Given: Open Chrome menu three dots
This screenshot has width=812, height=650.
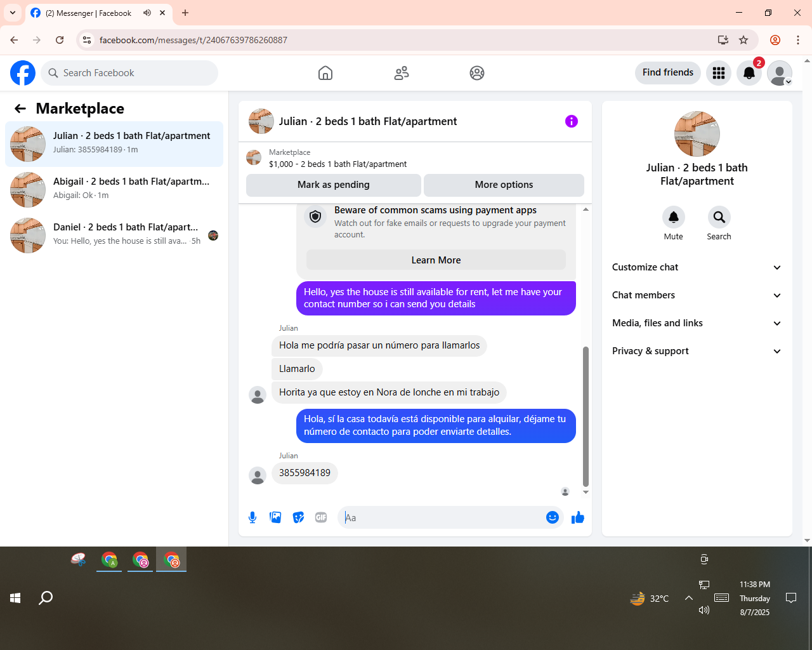Looking at the screenshot, I should pyautogui.click(x=798, y=40).
